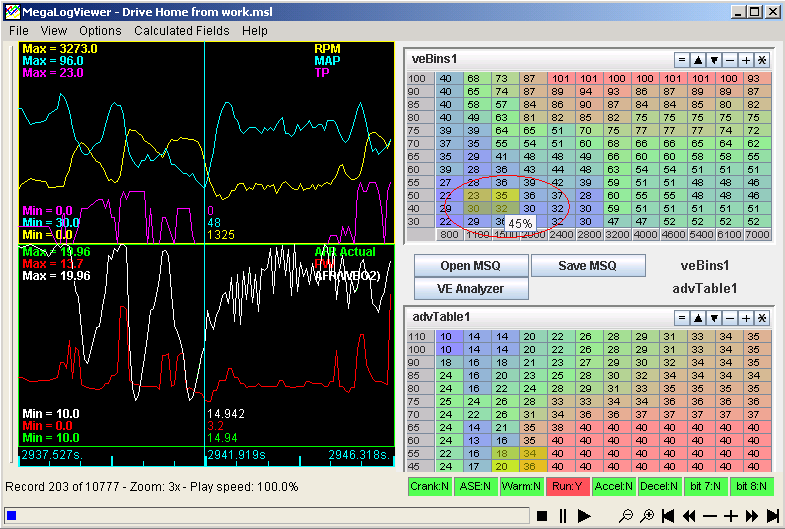Click the TP field label in upper graph
Viewport: 785px width, 529px height.
click(x=322, y=73)
